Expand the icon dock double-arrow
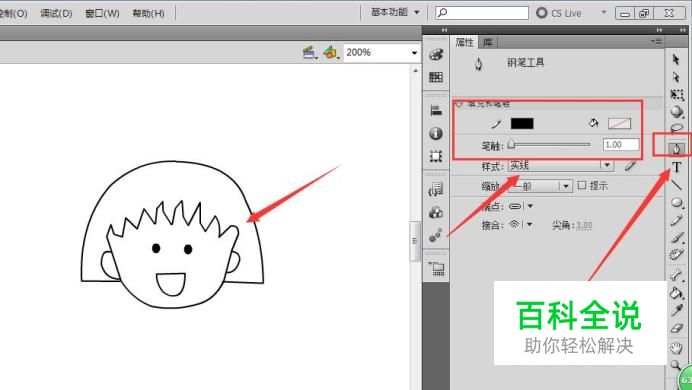 [444, 30]
